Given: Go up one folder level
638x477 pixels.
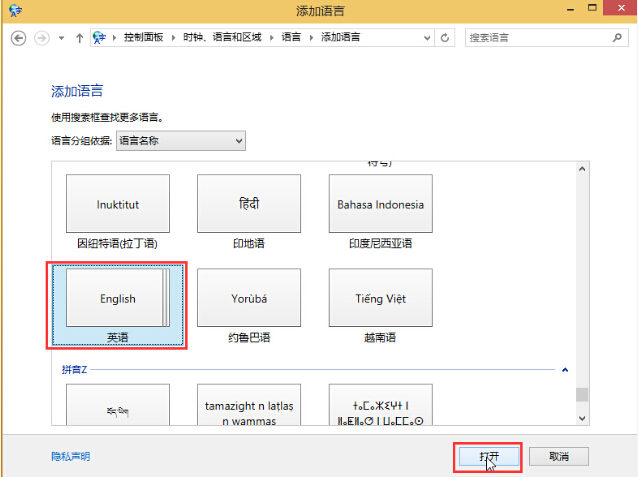Looking at the screenshot, I should (79, 38).
